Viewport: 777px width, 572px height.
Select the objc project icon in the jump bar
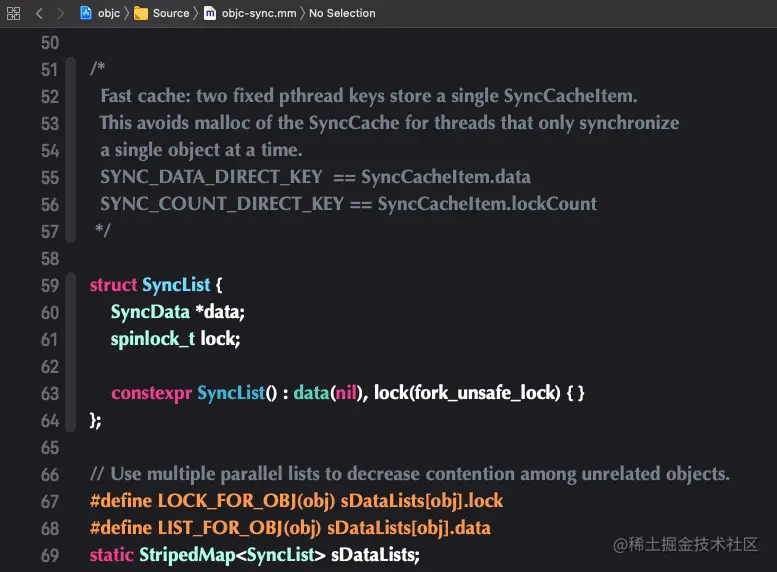coord(86,13)
